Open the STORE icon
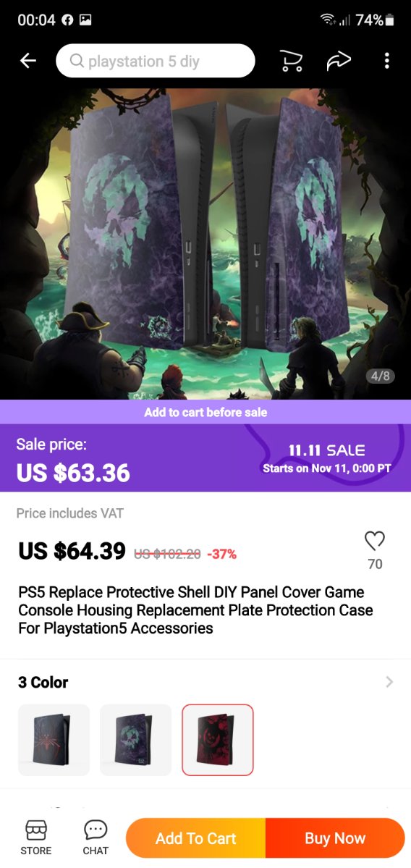Image resolution: width=411 pixels, height=868 pixels. tap(36, 838)
